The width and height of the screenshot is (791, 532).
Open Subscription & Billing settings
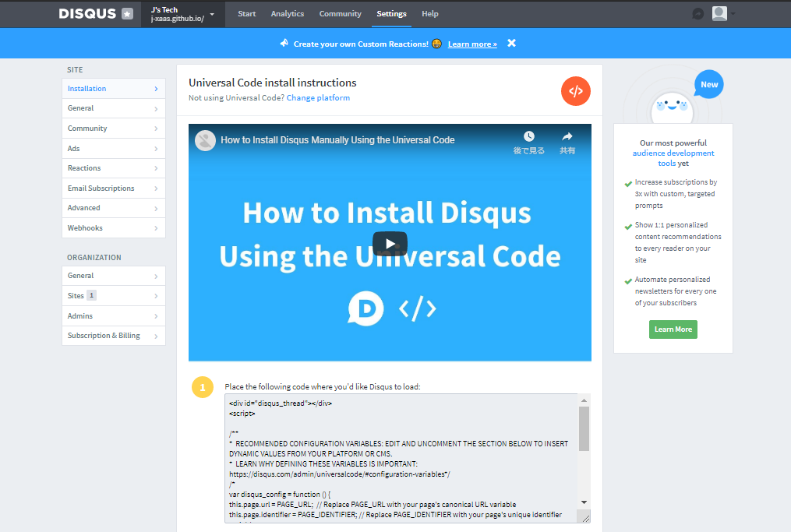(x=114, y=336)
